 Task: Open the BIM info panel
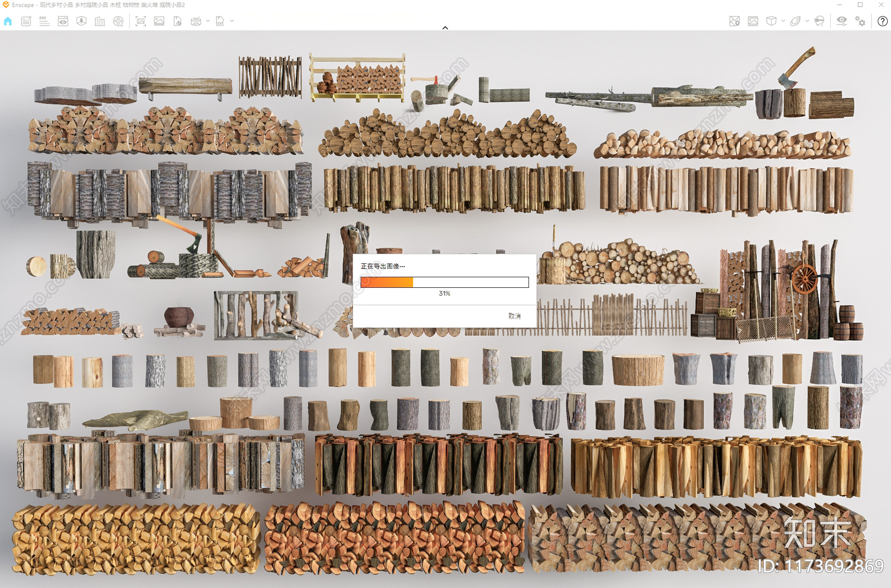(45, 21)
